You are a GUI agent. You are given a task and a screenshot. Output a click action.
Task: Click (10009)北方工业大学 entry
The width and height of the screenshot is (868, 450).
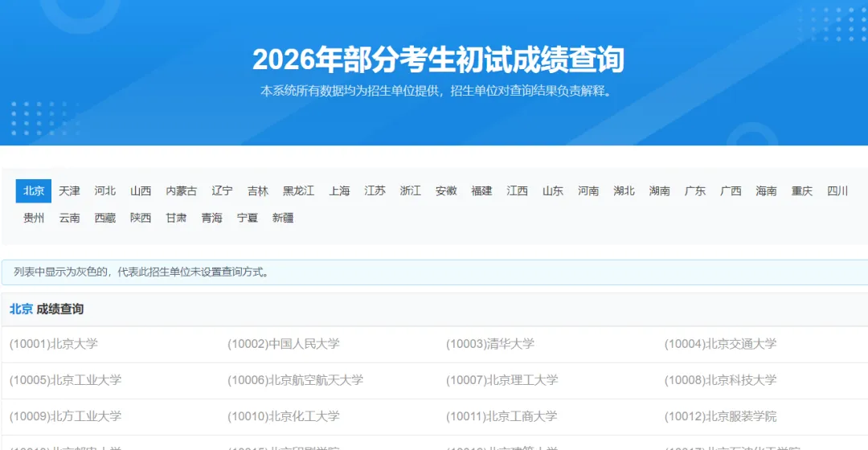click(65, 416)
